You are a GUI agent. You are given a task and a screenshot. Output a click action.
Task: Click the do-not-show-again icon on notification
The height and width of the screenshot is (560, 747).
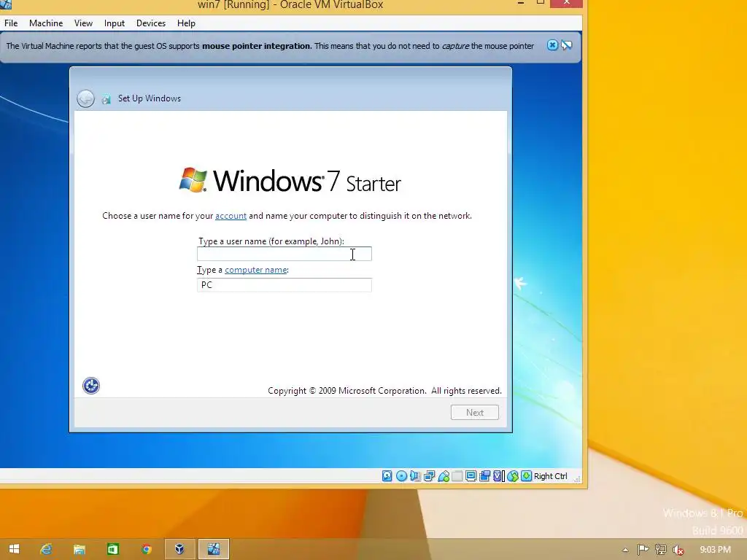click(x=566, y=45)
